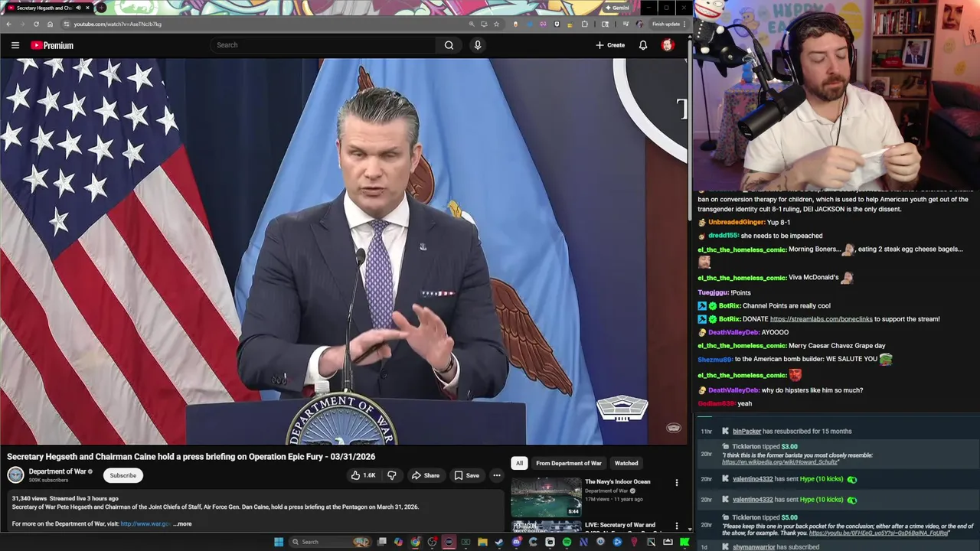The width and height of the screenshot is (980, 551).
Task: Mute the tab using the speaker icon
Action: (78, 8)
